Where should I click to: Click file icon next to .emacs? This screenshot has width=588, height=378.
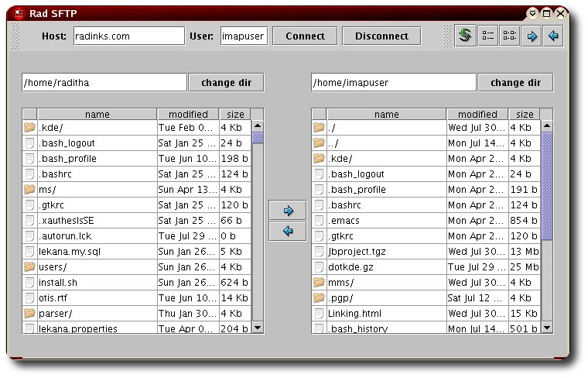pos(319,220)
